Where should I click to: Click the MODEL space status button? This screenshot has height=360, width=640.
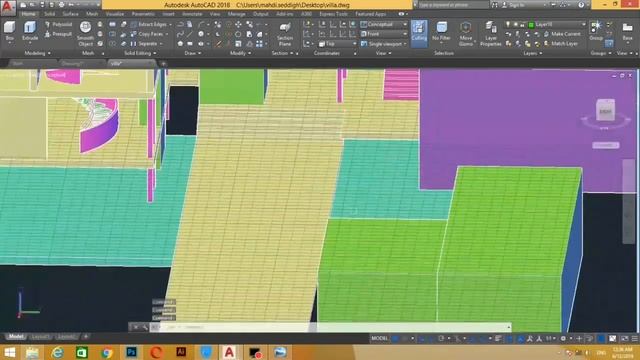379,338
